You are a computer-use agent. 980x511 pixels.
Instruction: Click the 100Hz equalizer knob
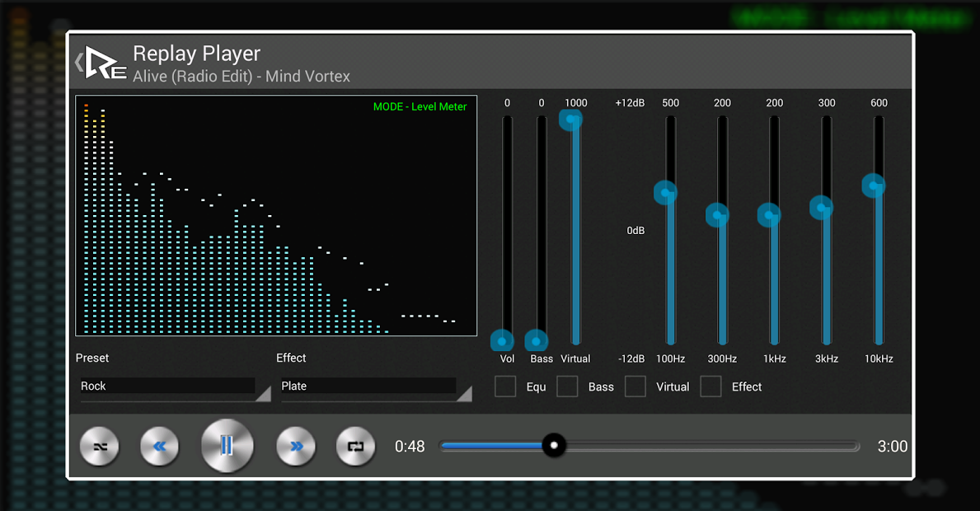tap(666, 192)
